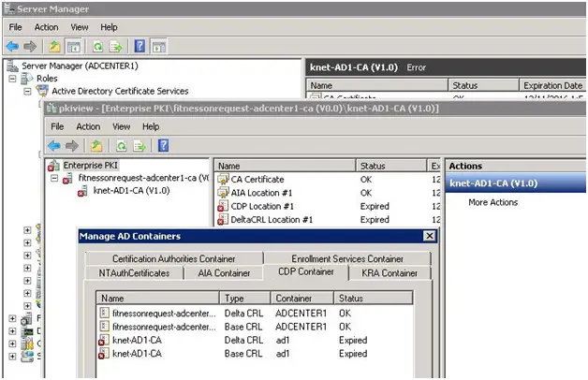Click the Refresh icon in pkiview toolbar

tap(122, 145)
